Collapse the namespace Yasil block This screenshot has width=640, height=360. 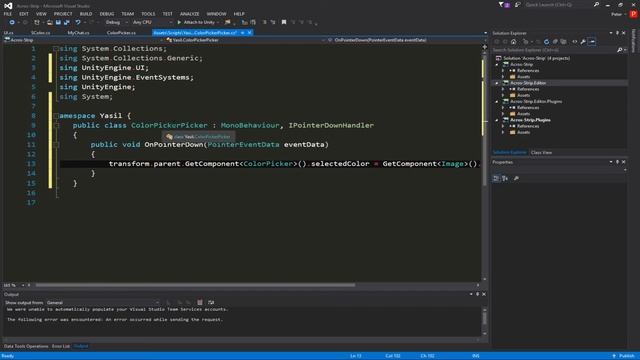tap(56, 116)
